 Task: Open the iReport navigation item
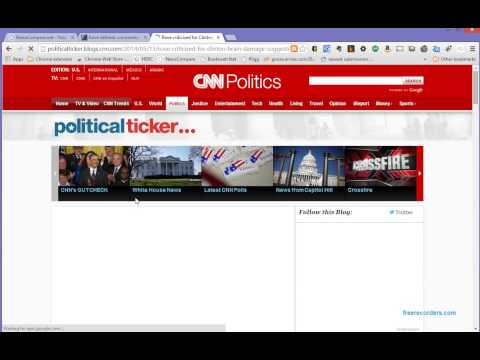[361, 103]
